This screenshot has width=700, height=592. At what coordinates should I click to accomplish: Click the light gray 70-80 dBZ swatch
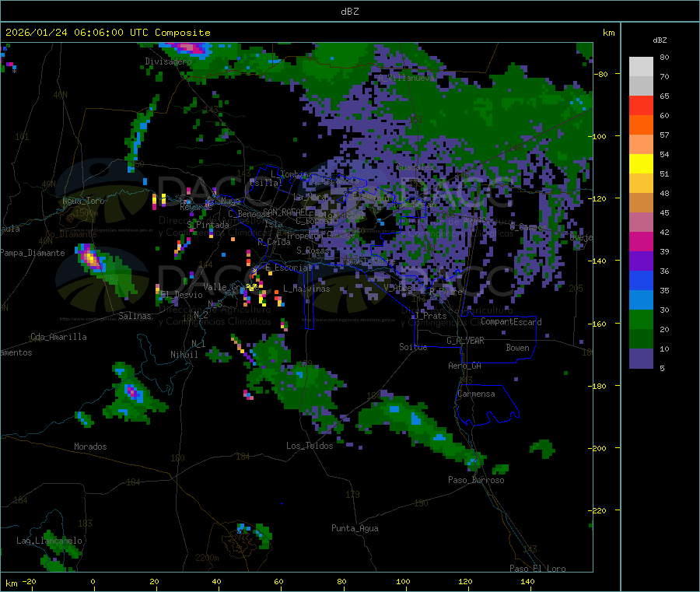[641, 67]
